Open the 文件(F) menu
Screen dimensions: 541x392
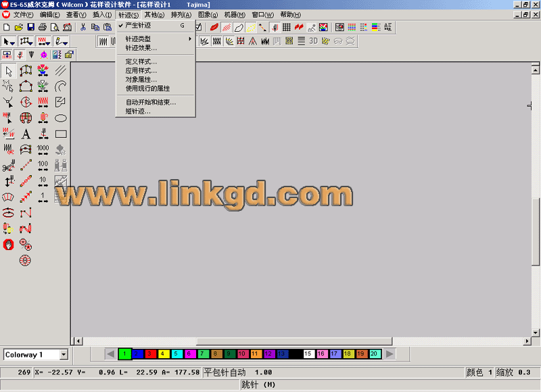(x=23, y=14)
